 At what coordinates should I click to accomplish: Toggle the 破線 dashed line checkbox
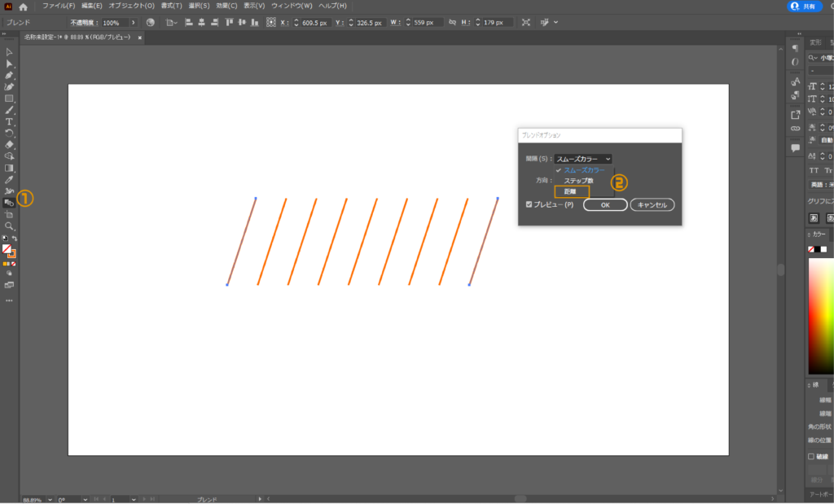811,456
